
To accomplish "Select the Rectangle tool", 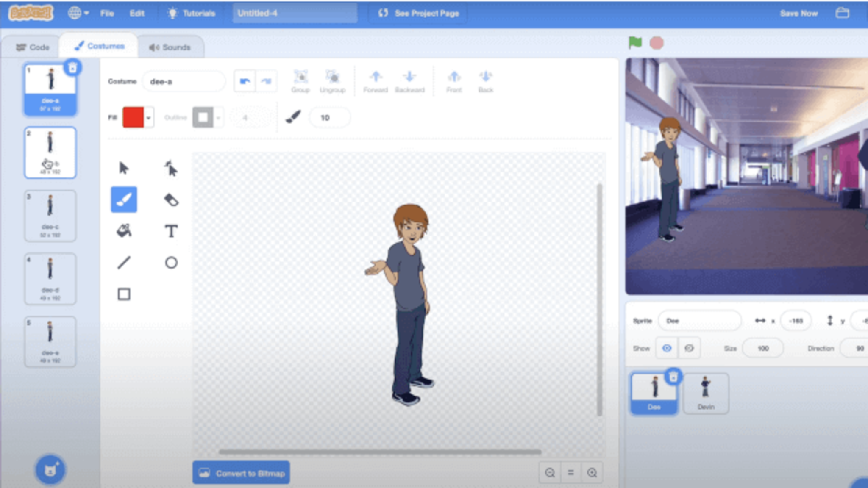I will [x=124, y=294].
